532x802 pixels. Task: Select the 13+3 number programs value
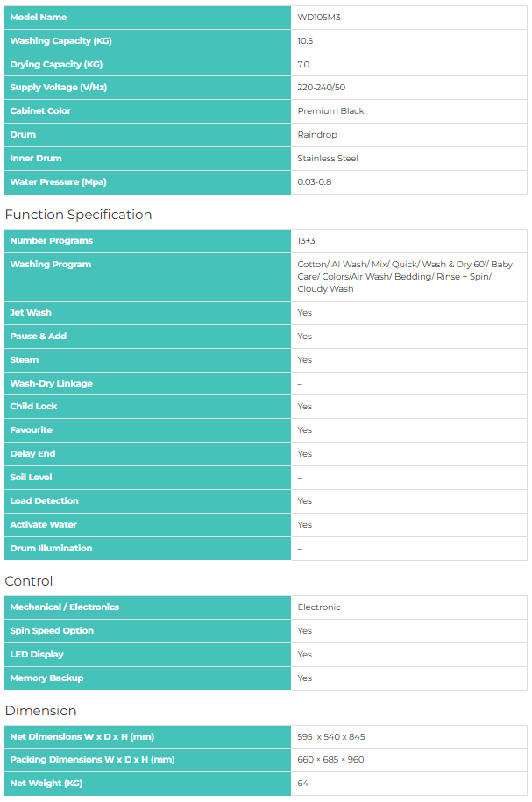[306, 241]
